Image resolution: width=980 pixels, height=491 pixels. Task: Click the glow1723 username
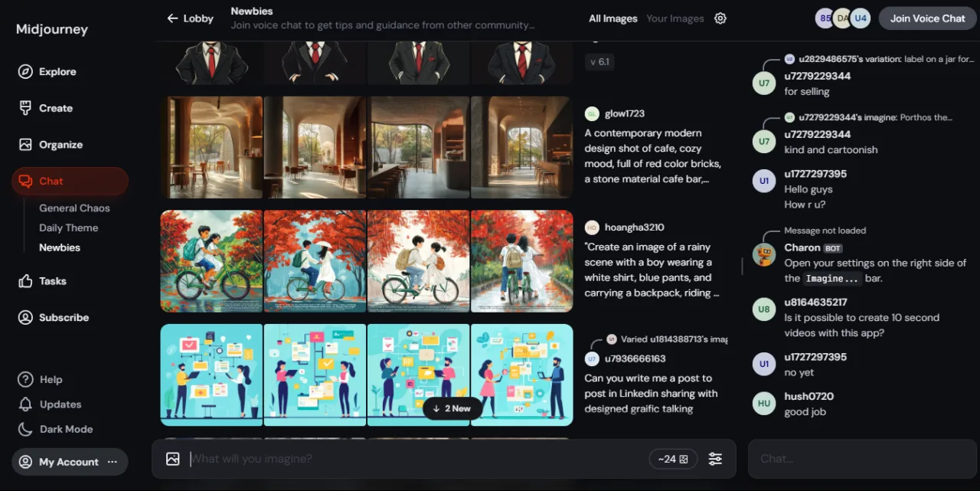(x=625, y=113)
